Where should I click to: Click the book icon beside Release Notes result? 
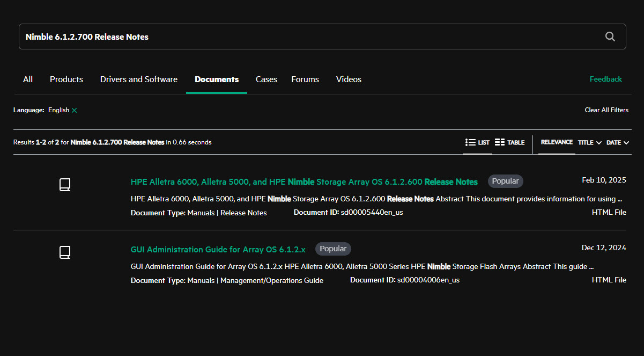coord(64,185)
